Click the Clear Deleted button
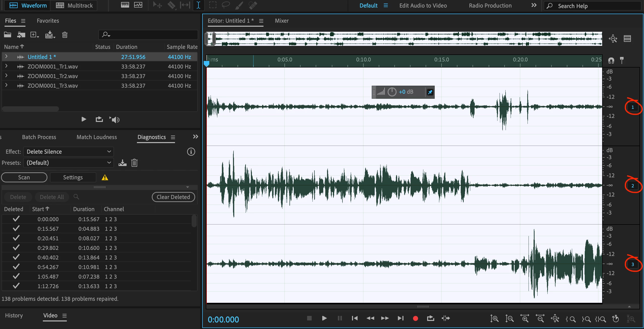 point(173,197)
